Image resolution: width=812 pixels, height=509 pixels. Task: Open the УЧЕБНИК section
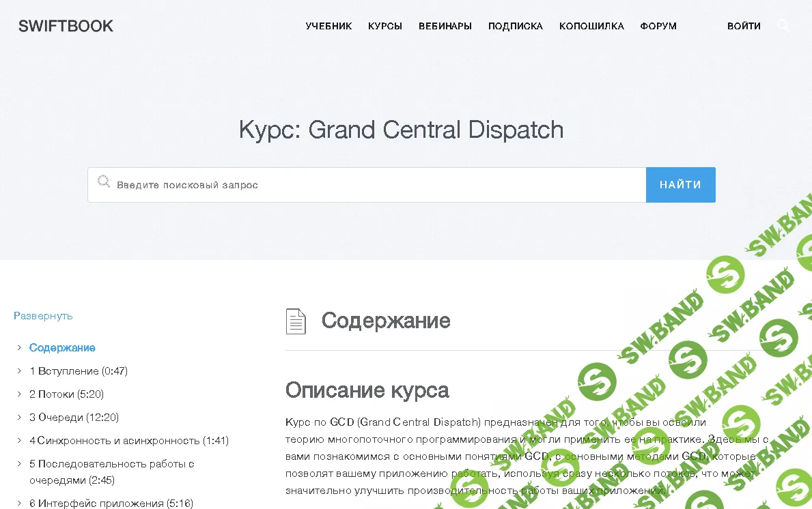[328, 25]
